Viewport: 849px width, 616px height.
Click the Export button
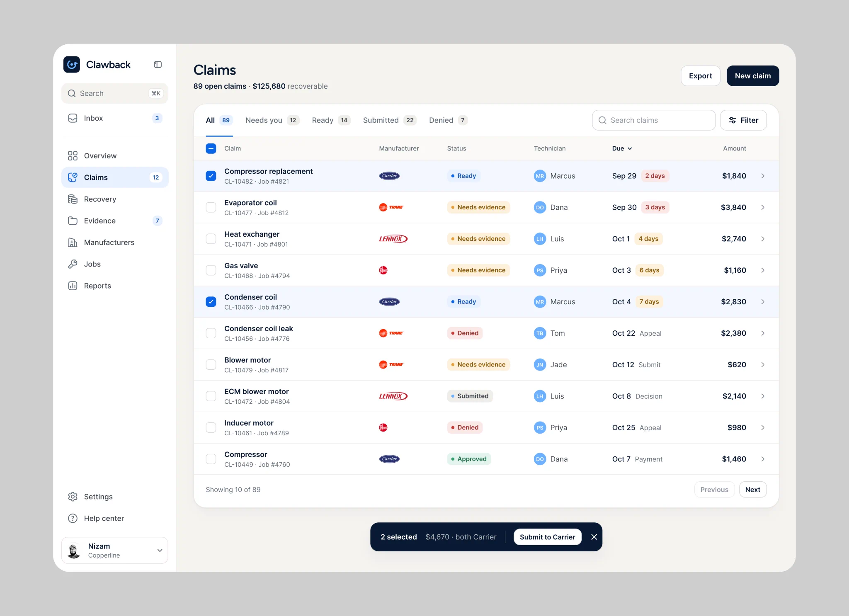pyautogui.click(x=701, y=76)
